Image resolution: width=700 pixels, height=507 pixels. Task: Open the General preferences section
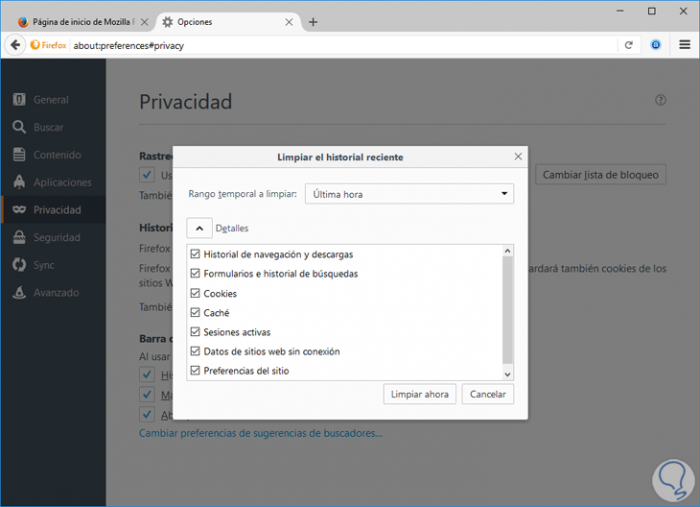[53, 100]
